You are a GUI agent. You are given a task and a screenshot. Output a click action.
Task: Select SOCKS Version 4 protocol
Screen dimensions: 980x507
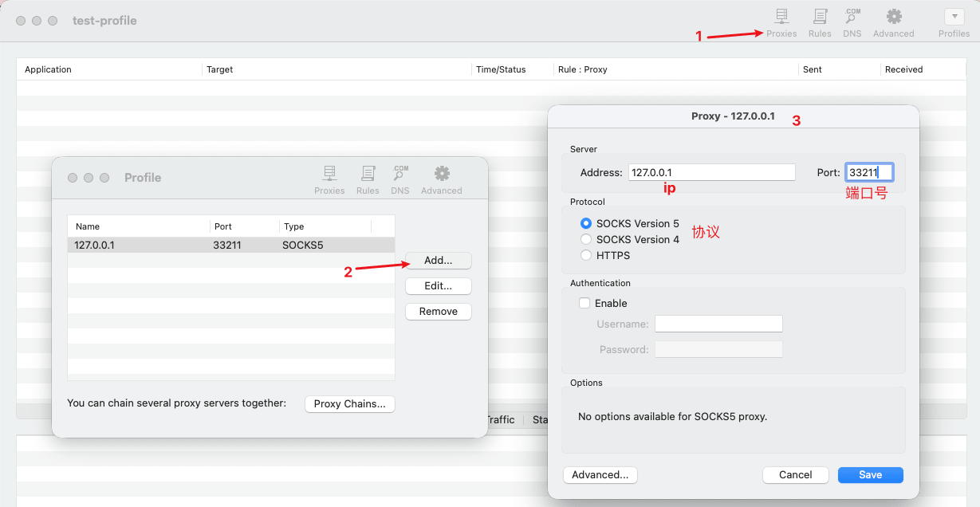coord(586,239)
